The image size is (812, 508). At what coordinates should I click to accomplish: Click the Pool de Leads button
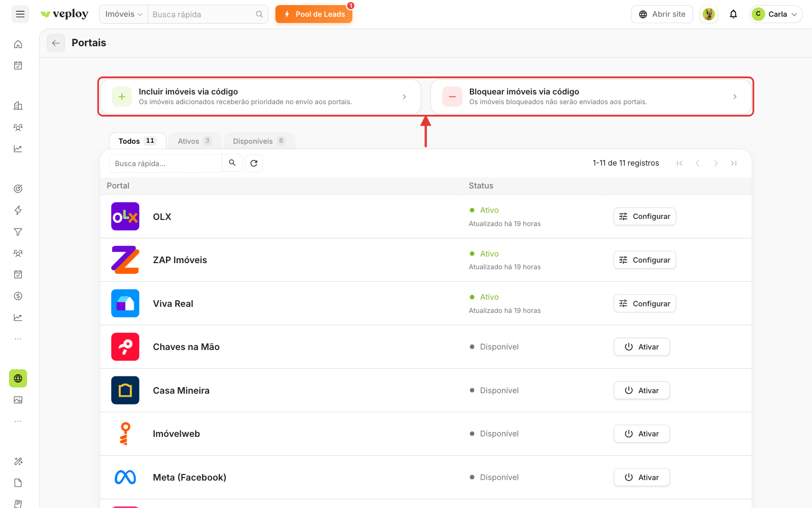click(314, 14)
